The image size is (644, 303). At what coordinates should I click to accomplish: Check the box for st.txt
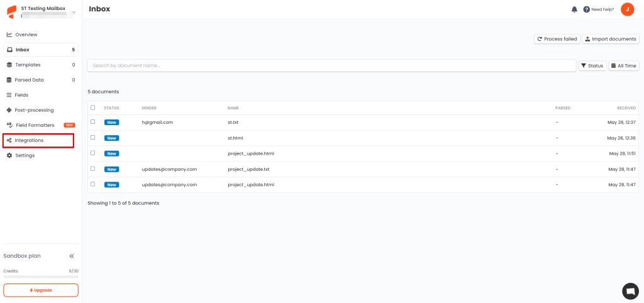[x=93, y=122]
